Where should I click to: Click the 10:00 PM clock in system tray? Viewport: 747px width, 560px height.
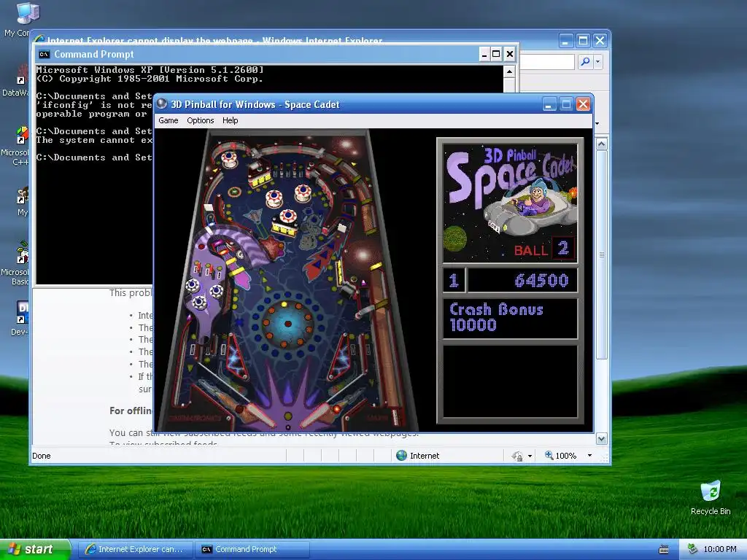point(720,549)
